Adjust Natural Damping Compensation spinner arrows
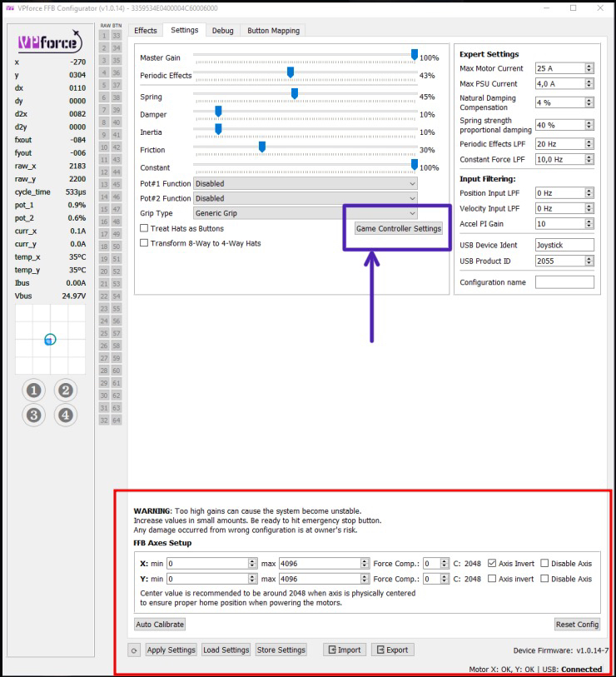Image resolution: width=616 pixels, height=677 pixels. click(x=589, y=102)
